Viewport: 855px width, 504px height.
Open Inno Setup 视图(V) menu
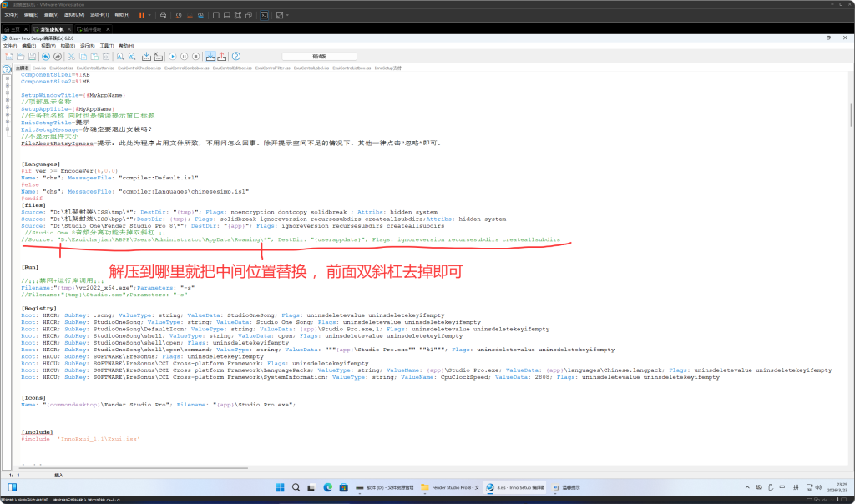48,46
